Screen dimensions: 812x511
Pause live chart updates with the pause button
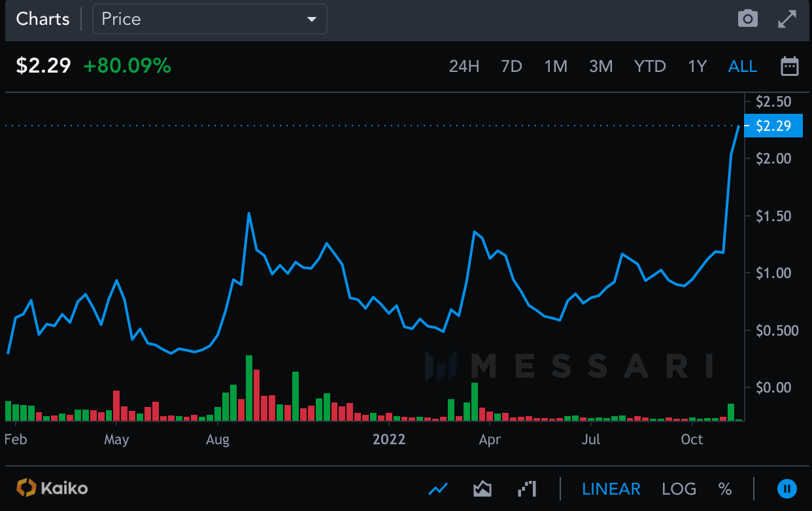coord(787,488)
